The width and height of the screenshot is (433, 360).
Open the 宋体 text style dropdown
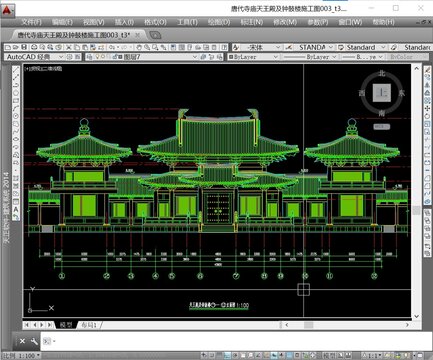(278, 48)
